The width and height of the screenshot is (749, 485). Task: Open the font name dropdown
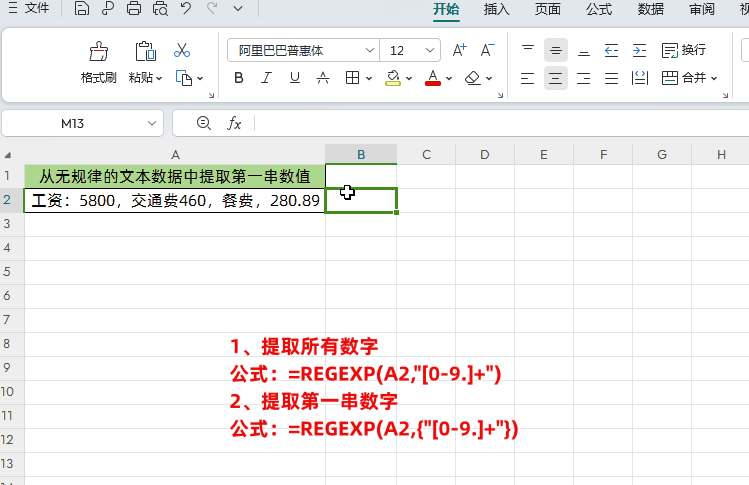[x=369, y=50]
